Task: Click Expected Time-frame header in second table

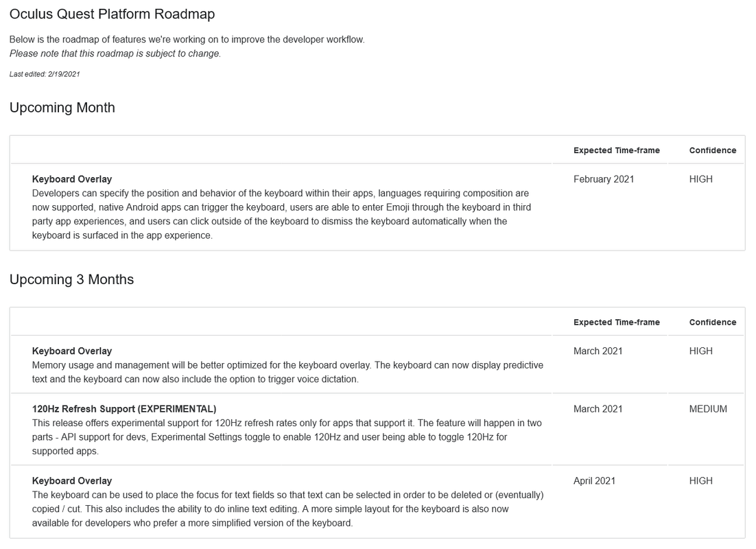Action: 616,323
